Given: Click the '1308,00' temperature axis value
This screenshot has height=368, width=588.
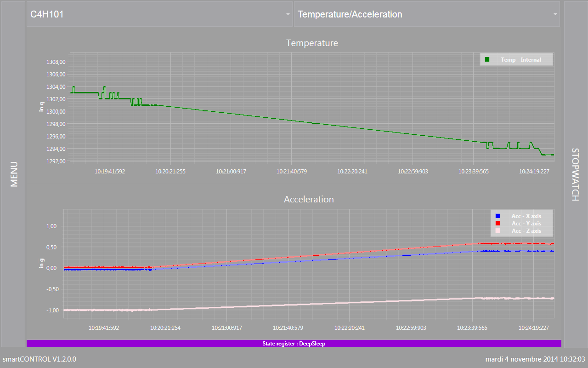Looking at the screenshot, I should 56,62.
